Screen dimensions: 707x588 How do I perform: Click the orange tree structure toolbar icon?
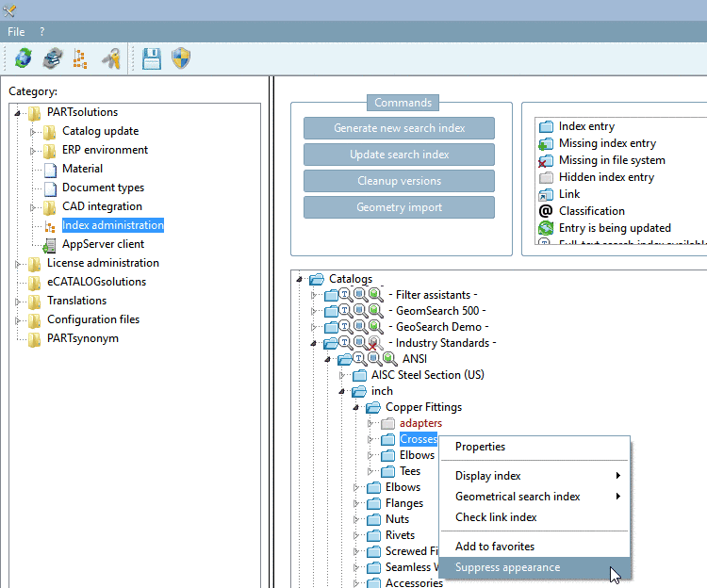click(81, 59)
